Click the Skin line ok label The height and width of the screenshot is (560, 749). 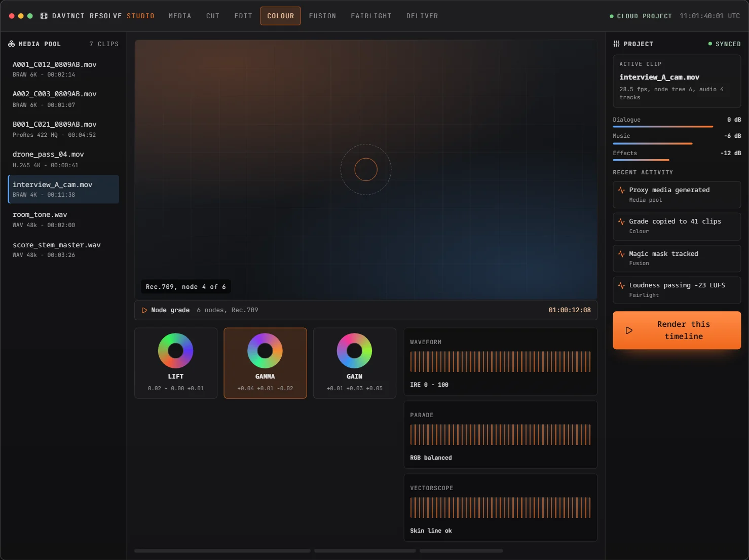(x=431, y=531)
